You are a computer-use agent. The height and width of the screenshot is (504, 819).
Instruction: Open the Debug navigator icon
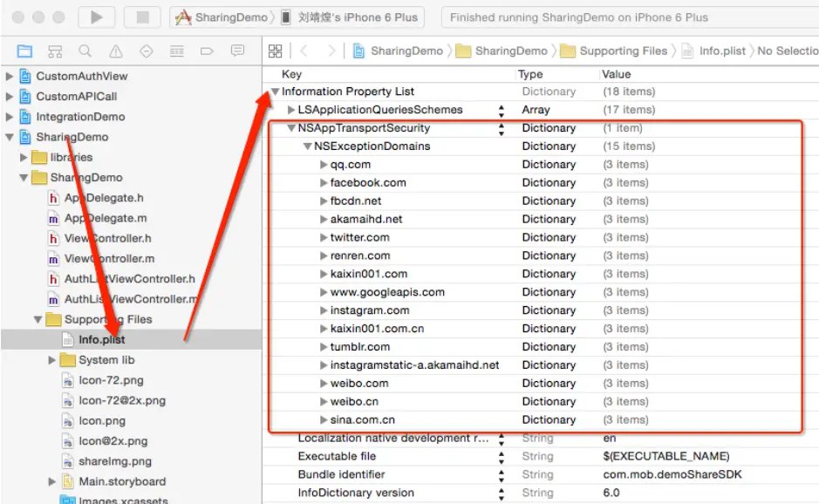click(x=176, y=51)
